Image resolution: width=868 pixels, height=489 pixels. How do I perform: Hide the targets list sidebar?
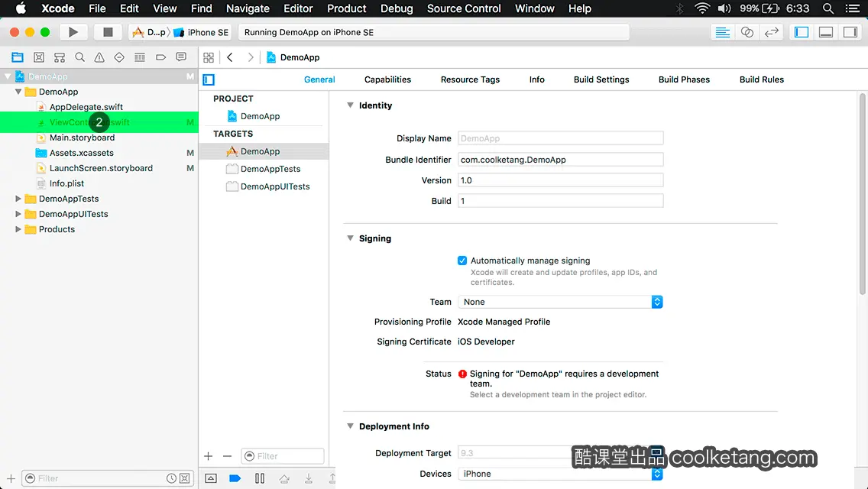click(209, 79)
